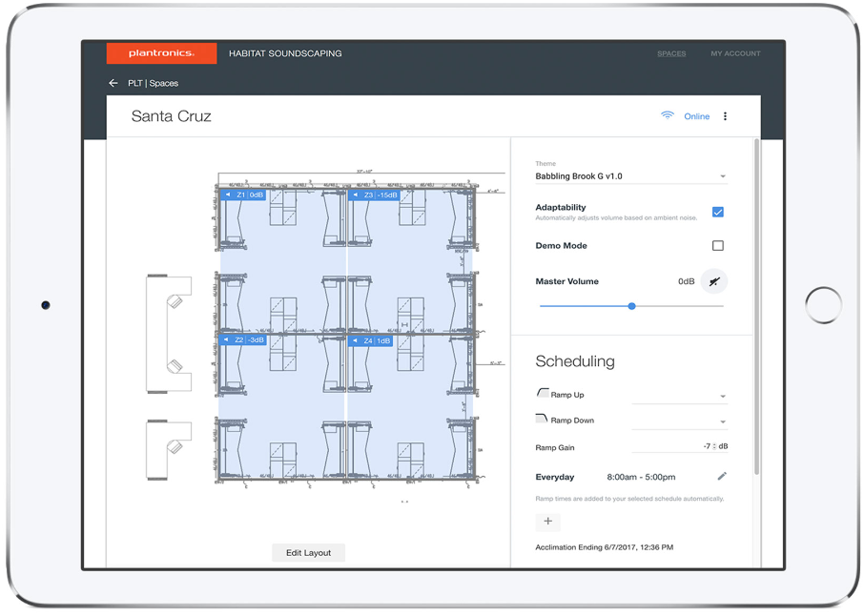Click the speaker icon on the Z2 -3dB tag
Image resolution: width=864 pixels, height=616 pixels.
click(226, 340)
